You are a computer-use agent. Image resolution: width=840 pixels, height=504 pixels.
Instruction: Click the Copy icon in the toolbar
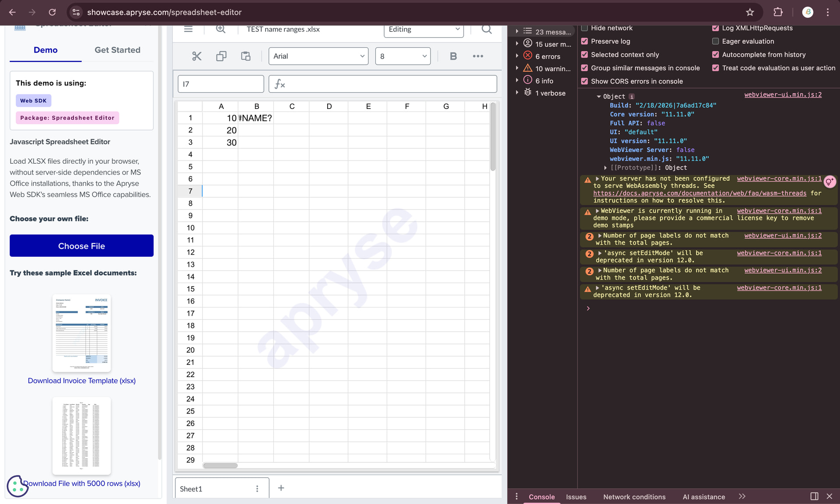tap(221, 56)
